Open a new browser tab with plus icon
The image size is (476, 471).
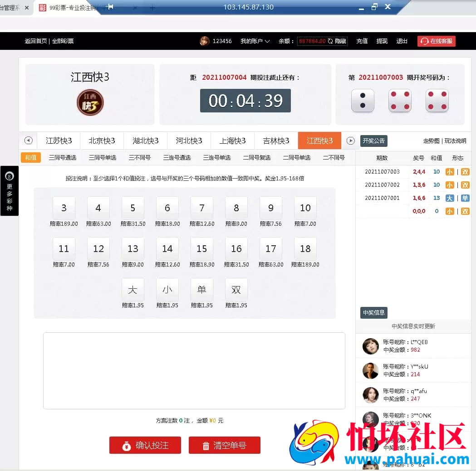(152, 7)
